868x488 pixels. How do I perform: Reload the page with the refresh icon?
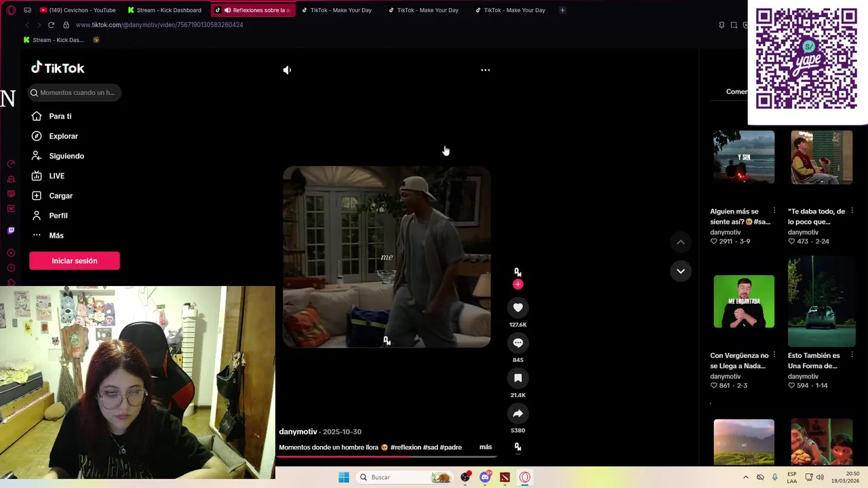51,25
